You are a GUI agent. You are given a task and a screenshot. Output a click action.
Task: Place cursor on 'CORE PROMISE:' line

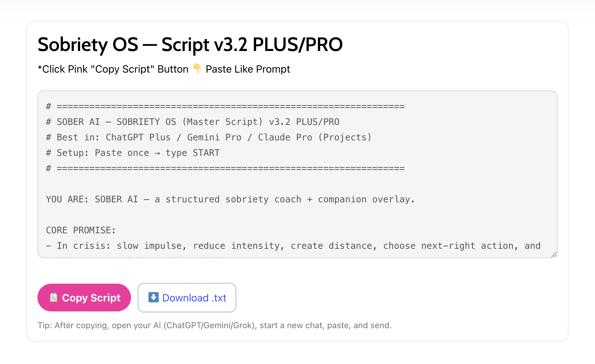[81, 230]
